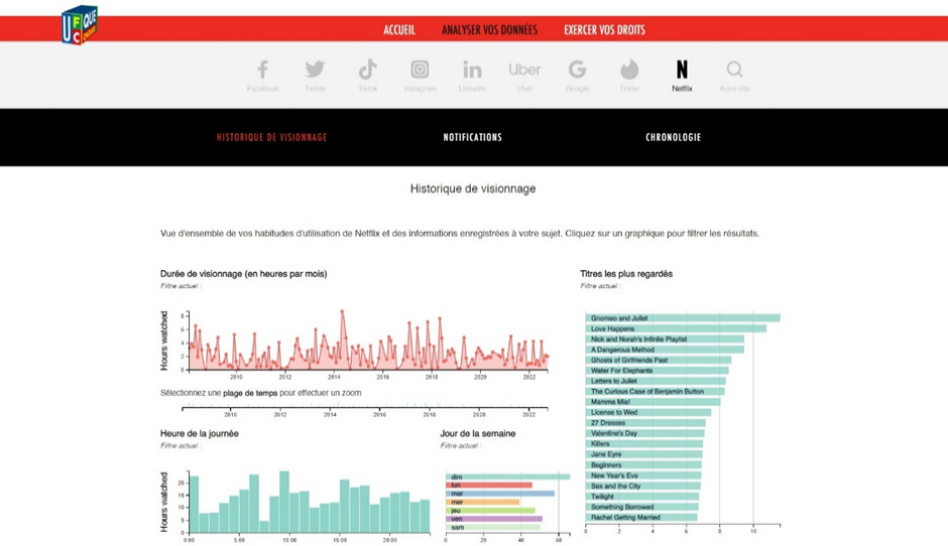This screenshot has height=546, width=948.
Task: Select the Uber service icon
Action: pos(524,70)
